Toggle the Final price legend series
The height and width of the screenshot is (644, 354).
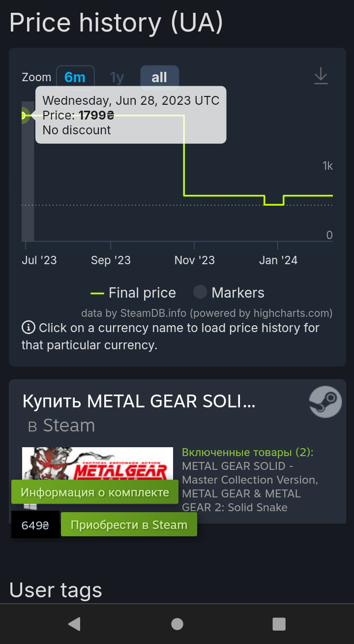[x=133, y=293]
